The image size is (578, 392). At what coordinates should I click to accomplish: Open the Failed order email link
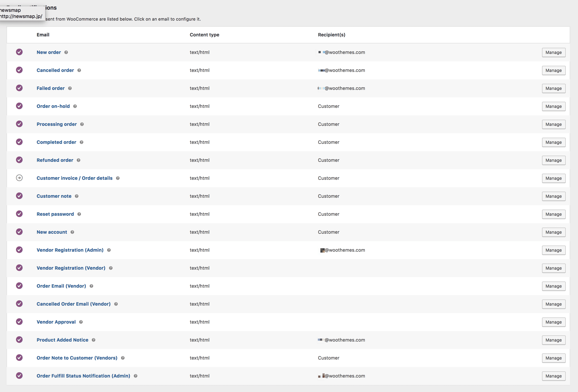50,88
